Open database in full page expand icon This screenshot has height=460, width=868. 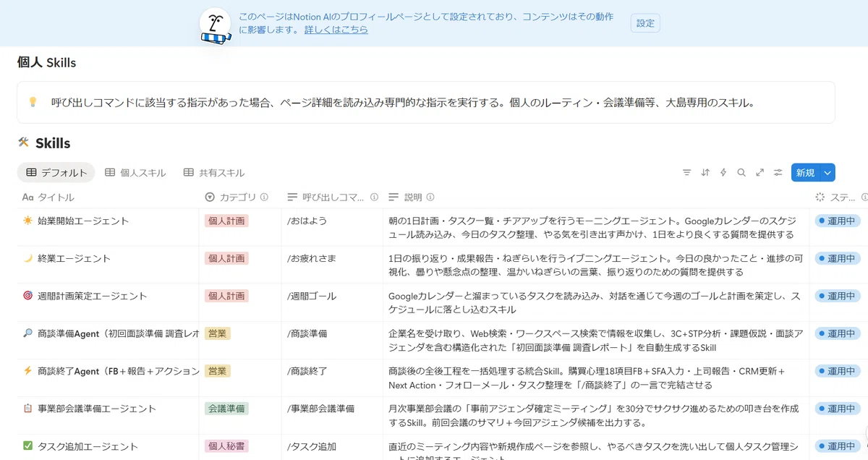coord(760,173)
